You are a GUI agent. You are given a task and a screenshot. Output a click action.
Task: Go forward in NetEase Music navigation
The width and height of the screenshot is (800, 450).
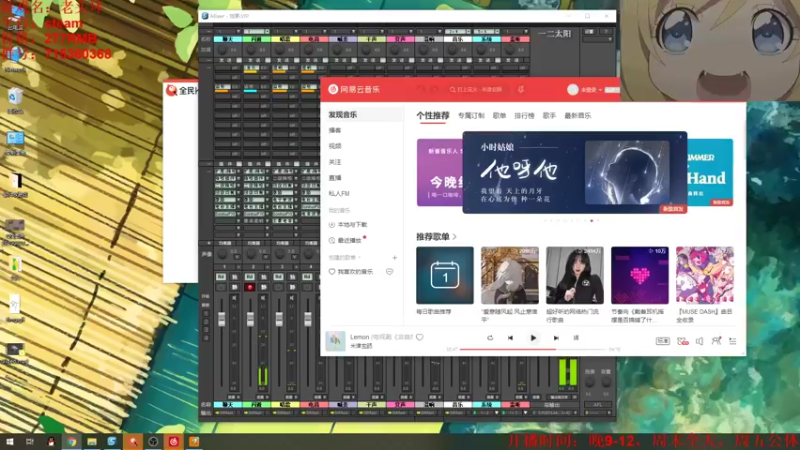point(434,89)
